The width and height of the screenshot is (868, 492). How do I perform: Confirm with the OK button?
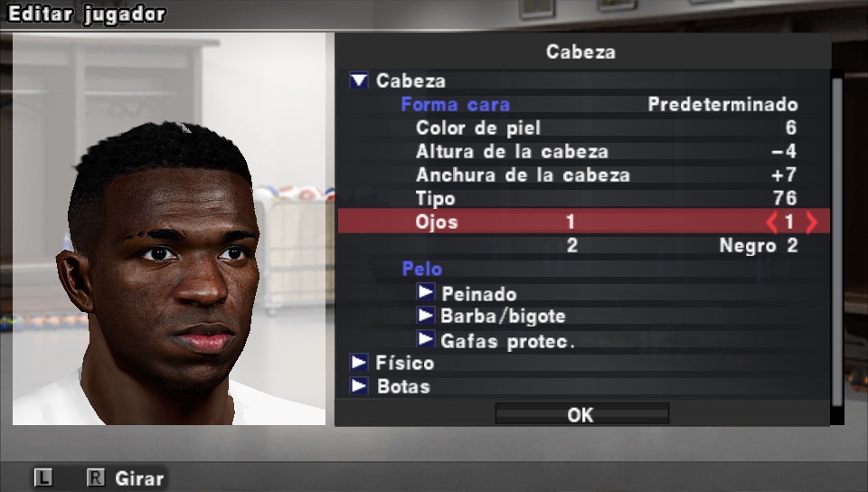pos(581,414)
